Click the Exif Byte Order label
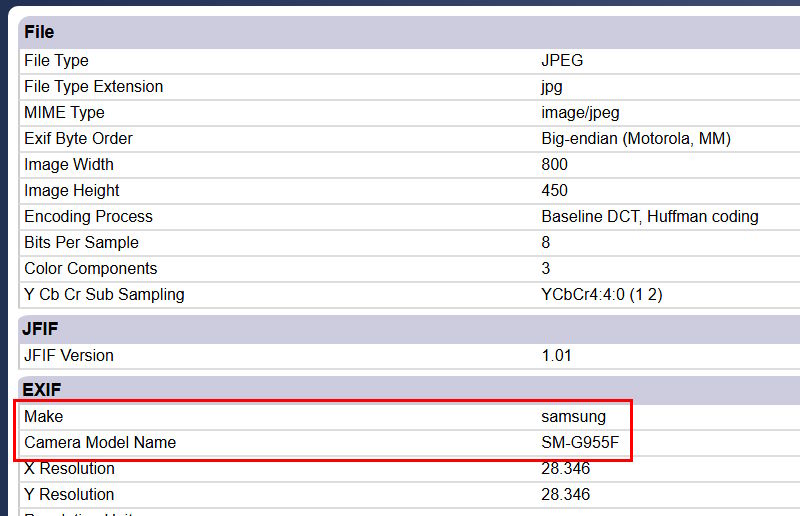Screen dimensions: 800x516 (x=78, y=138)
